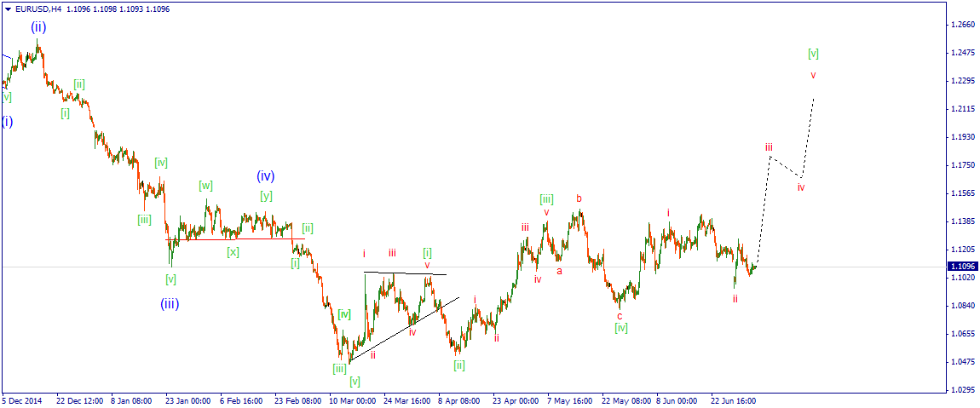The height and width of the screenshot is (408, 980).
Task: Select the green [y] wave label
Action: point(266,196)
